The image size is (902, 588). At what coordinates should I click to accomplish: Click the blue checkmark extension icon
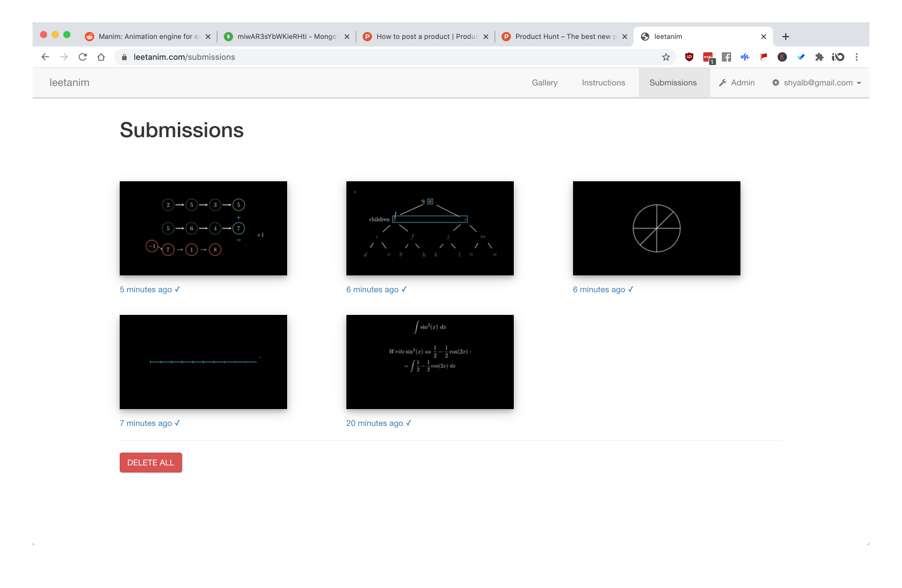[801, 57]
